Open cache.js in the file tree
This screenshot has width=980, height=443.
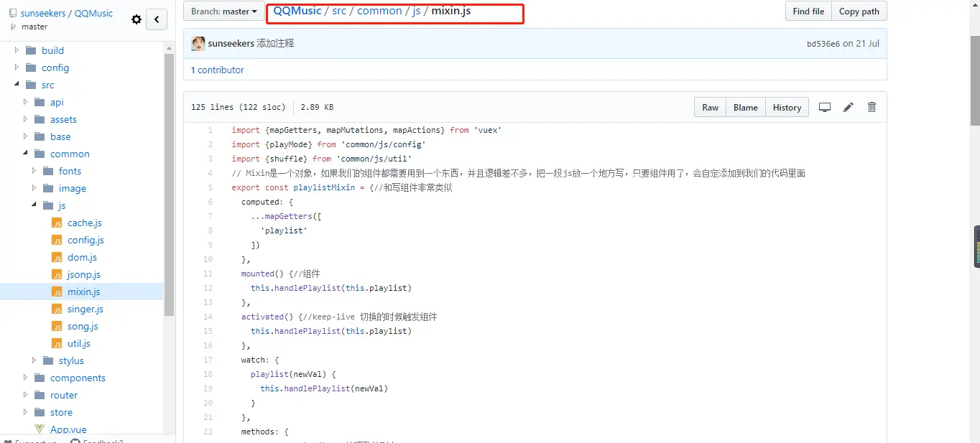(x=85, y=223)
